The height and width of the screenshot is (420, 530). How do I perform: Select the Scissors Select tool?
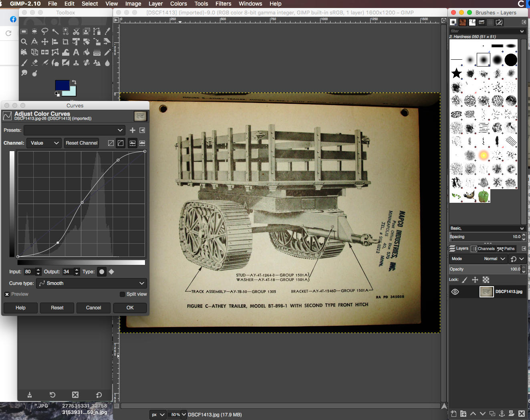coord(76,31)
